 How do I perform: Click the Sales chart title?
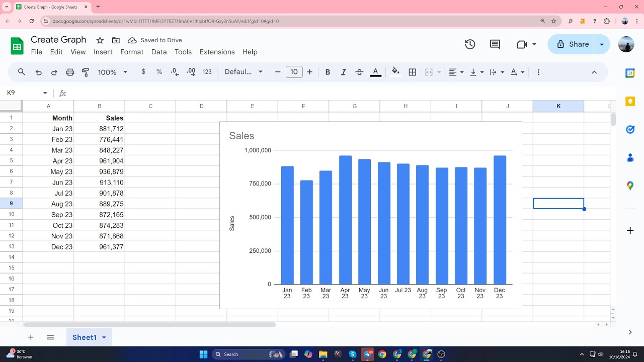[x=242, y=136]
